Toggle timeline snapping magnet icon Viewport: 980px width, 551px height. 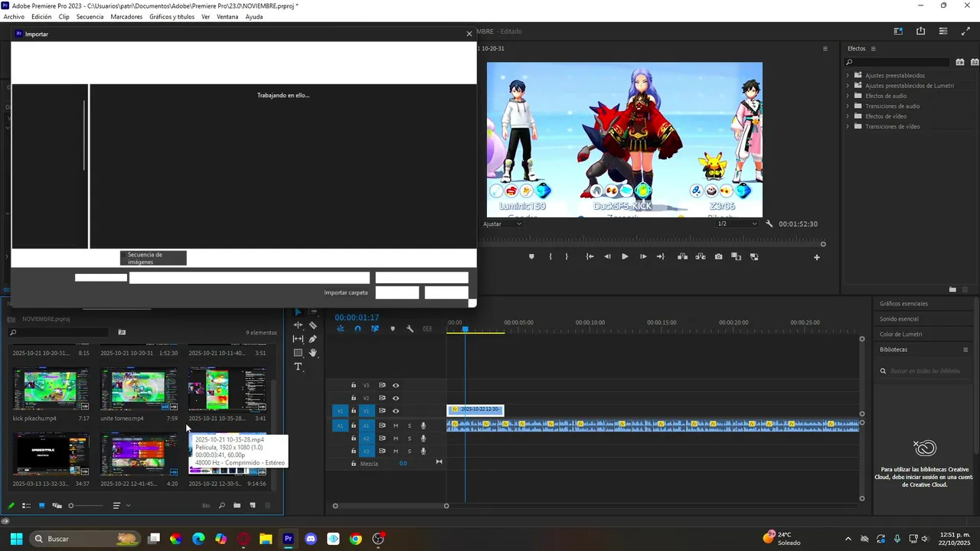click(358, 329)
